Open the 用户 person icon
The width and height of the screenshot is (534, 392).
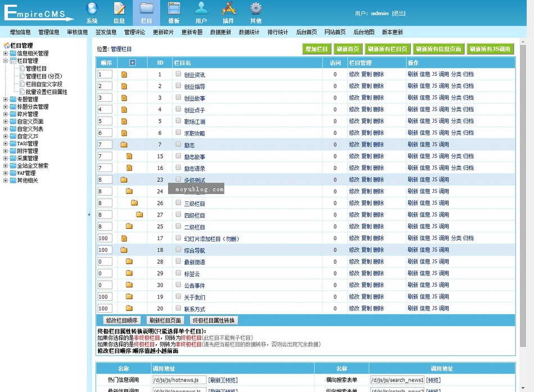pos(201,8)
